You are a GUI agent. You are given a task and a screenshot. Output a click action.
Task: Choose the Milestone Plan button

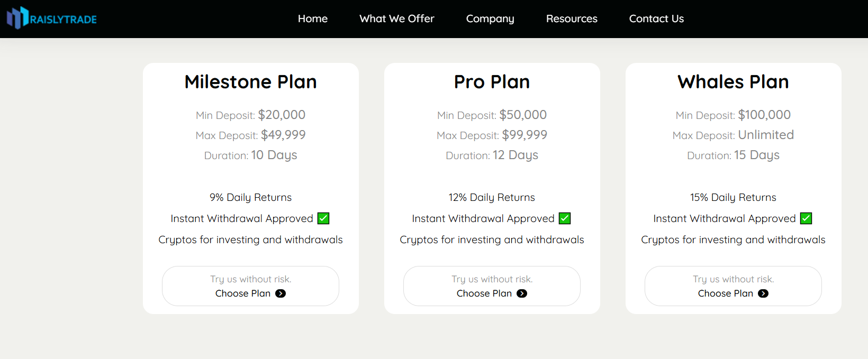(x=250, y=286)
